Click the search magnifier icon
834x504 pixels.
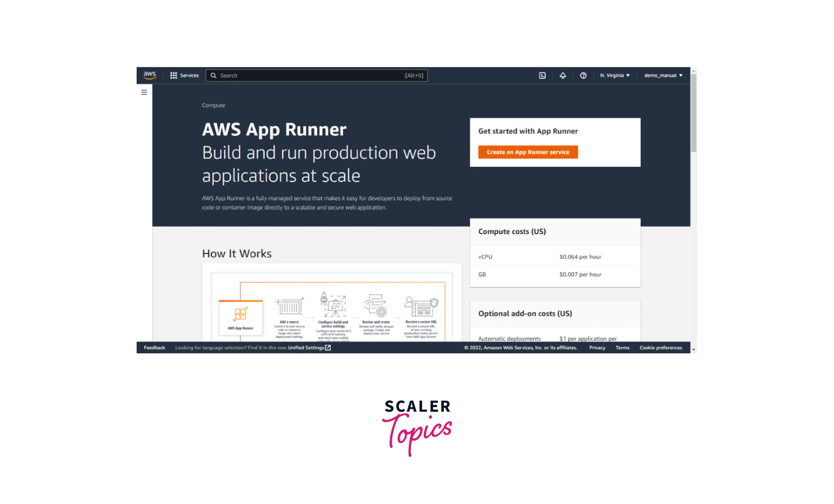tap(213, 76)
